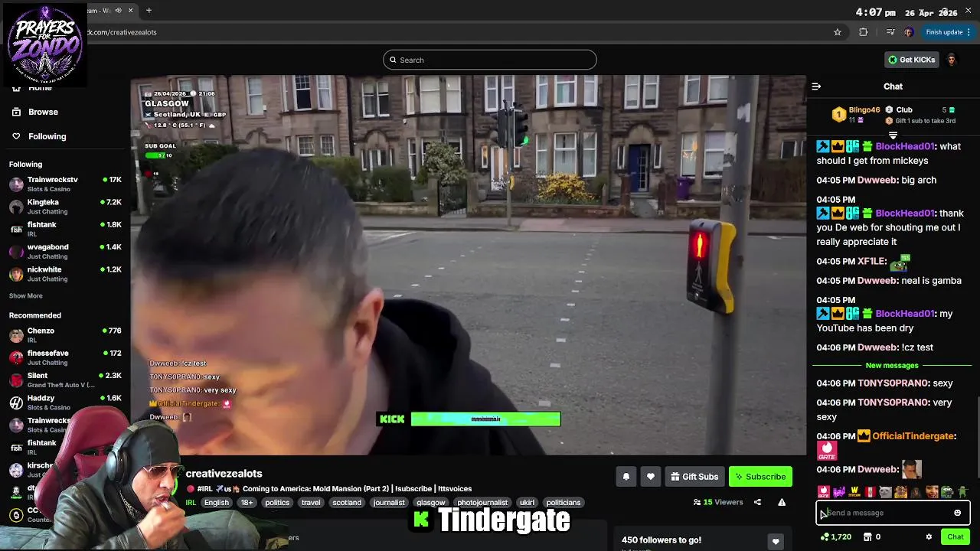Screen dimensions: 980x551
Task: Select the scotland tag
Action: 347,503
